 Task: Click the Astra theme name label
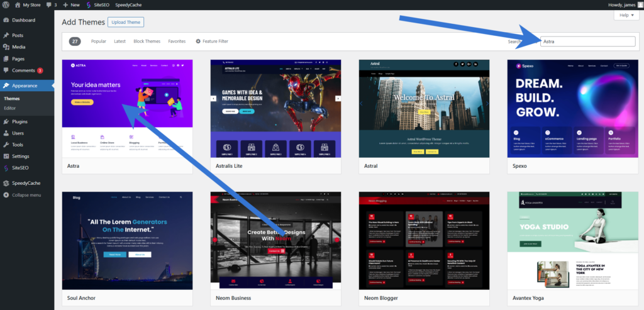click(x=73, y=166)
